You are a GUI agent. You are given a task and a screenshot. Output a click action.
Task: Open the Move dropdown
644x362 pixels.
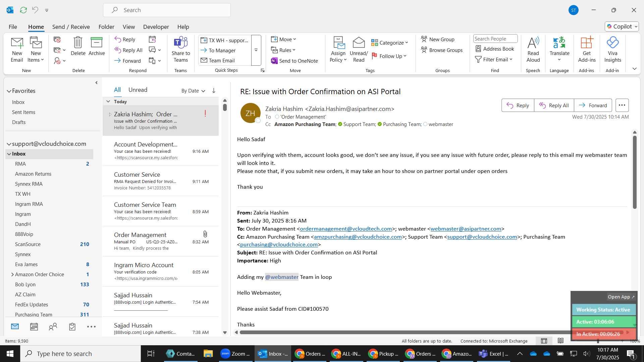pos(284,39)
